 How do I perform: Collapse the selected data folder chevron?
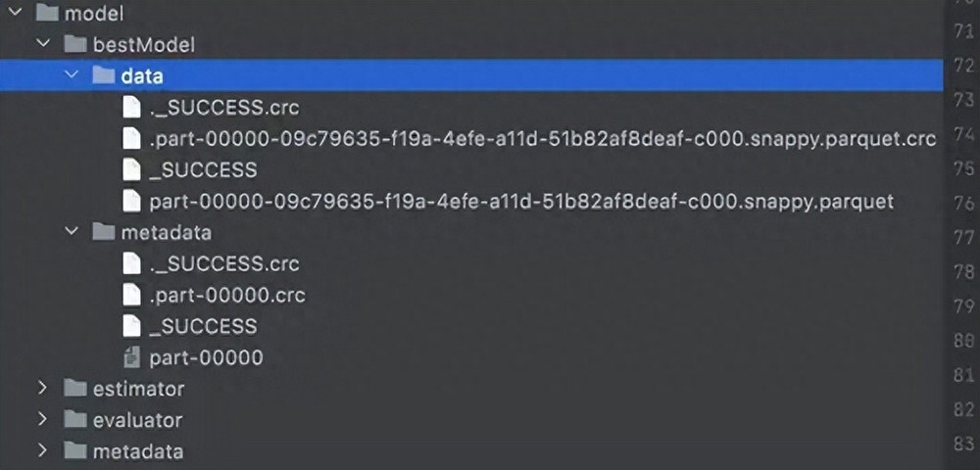[72, 74]
